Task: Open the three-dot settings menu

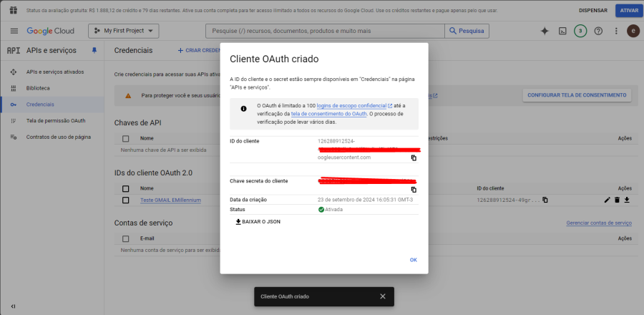Action: (616, 31)
